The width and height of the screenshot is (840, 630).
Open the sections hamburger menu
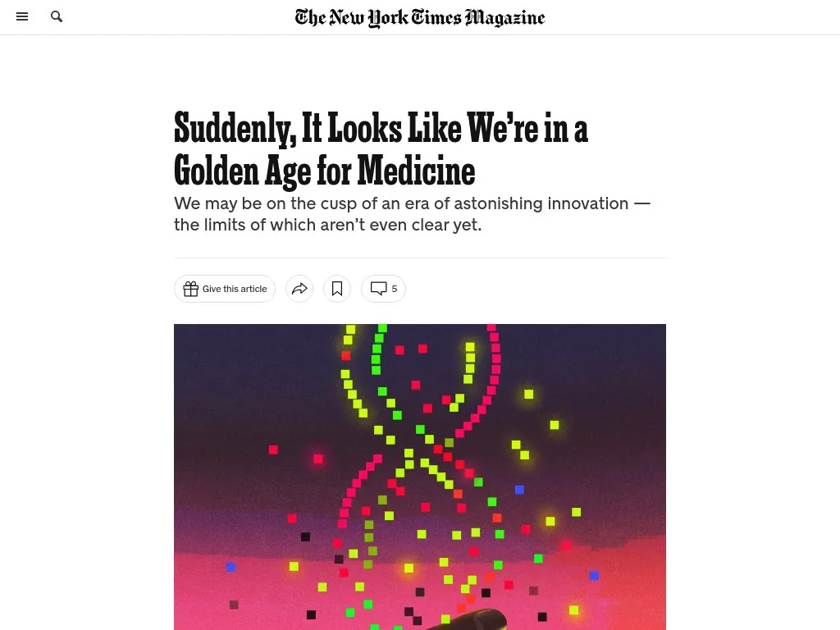click(22, 16)
